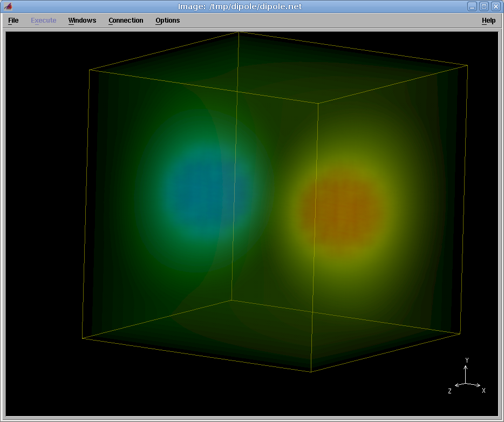
Task: Click the X label on the axes triad
Action: pos(483,390)
